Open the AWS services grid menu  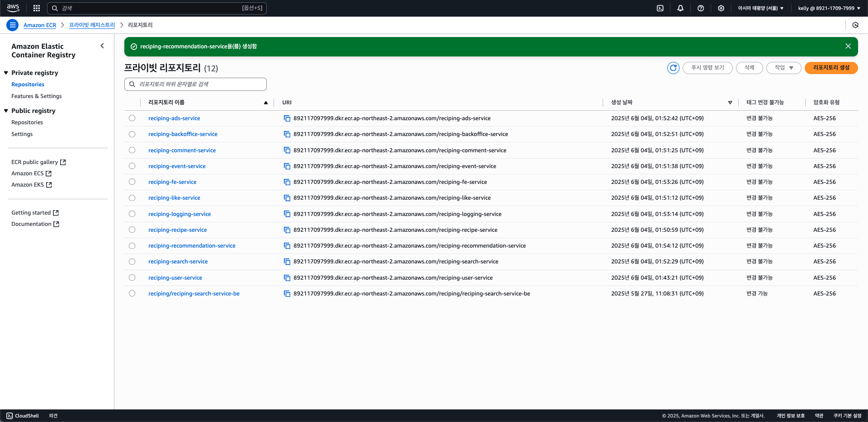tap(37, 8)
